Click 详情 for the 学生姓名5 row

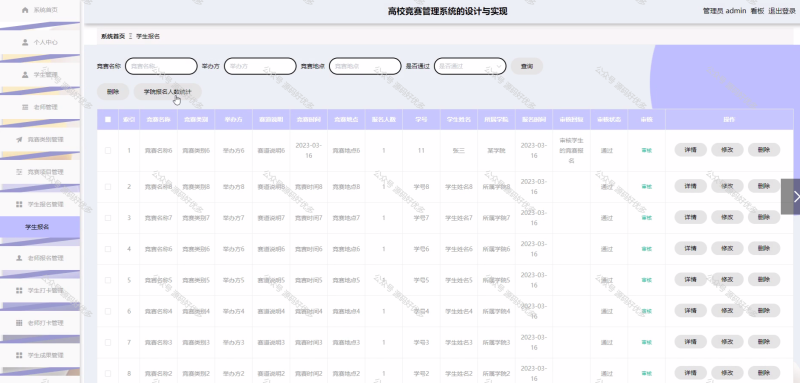pos(690,279)
